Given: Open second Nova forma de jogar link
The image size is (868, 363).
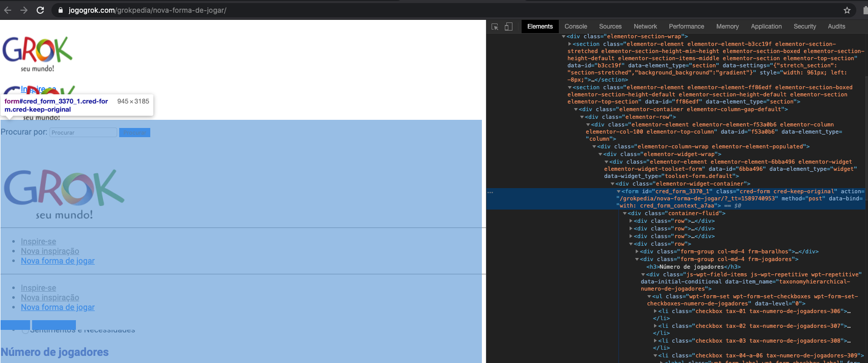Looking at the screenshot, I should tap(58, 307).
